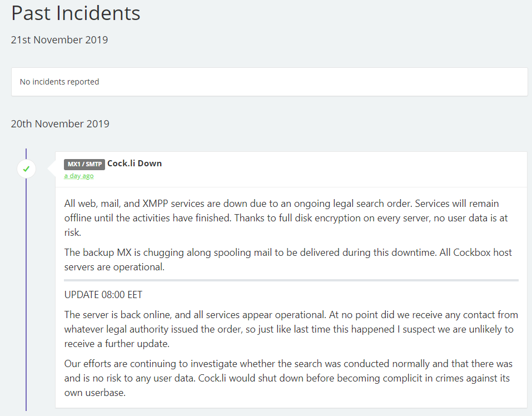532x416 pixels.
Task: Select the 20th November 2019 date heading
Action: (x=60, y=123)
